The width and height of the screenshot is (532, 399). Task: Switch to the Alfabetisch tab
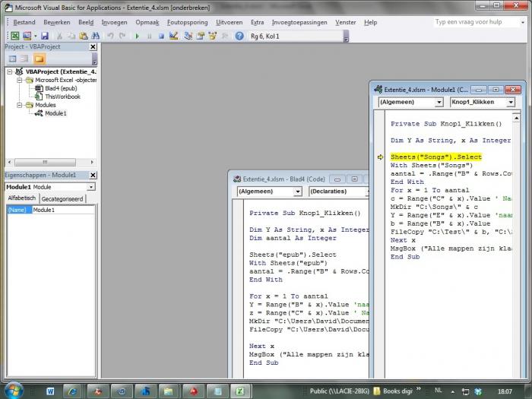pos(22,198)
